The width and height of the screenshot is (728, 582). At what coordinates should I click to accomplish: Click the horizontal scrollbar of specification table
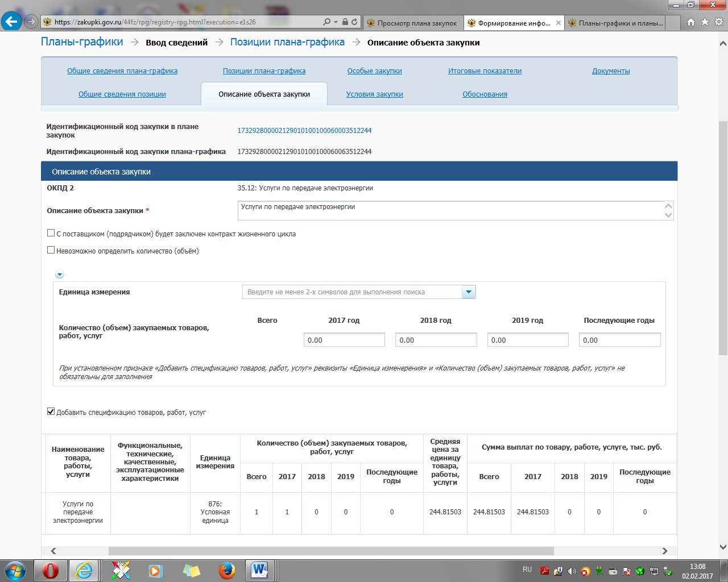click(x=330, y=551)
